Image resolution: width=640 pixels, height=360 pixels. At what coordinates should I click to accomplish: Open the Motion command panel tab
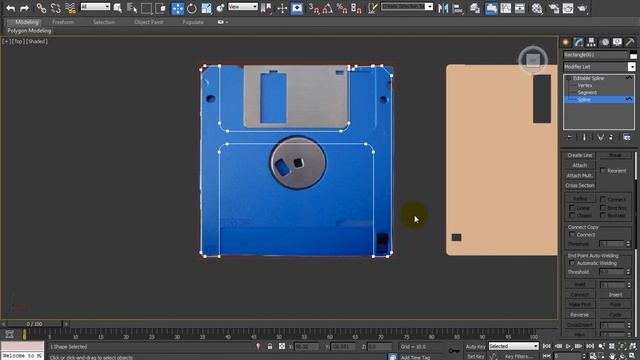[605, 42]
